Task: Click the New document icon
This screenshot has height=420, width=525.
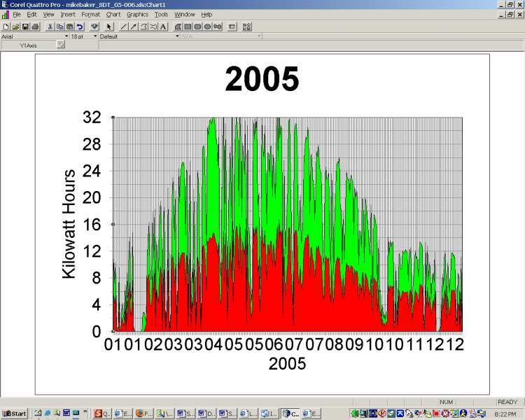Action: tap(6, 27)
